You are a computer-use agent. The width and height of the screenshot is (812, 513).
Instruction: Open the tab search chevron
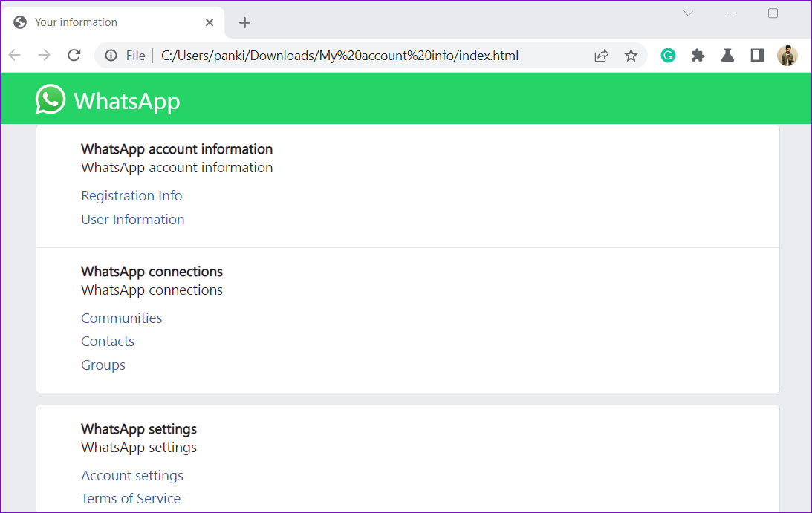688,13
